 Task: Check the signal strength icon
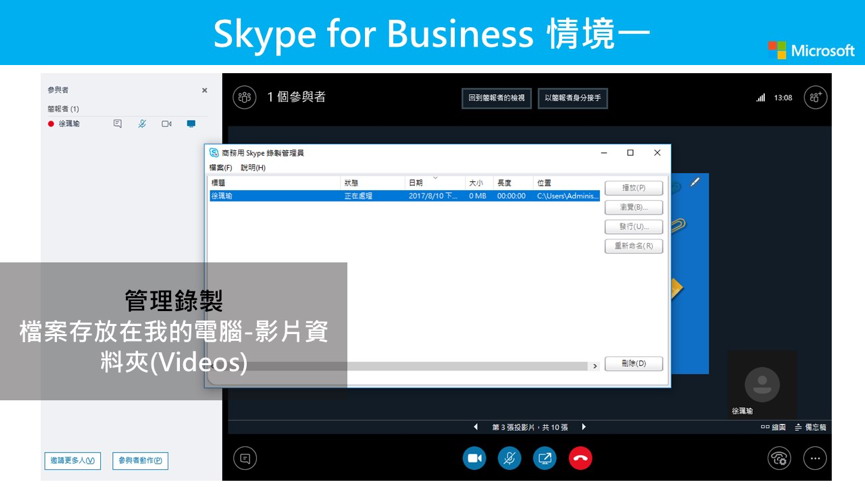[761, 98]
